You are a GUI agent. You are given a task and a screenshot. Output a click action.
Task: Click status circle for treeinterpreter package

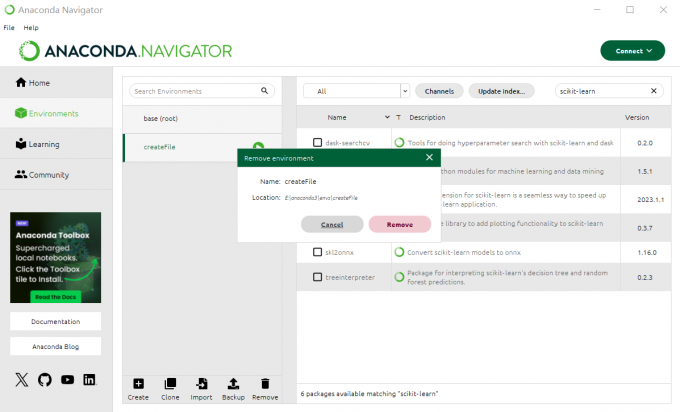(399, 277)
